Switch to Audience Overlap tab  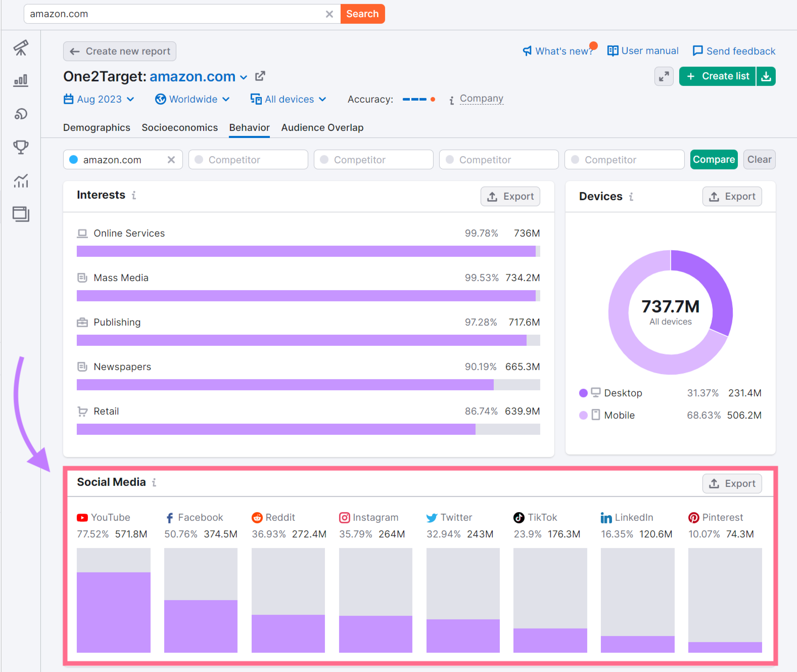pyautogui.click(x=322, y=127)
